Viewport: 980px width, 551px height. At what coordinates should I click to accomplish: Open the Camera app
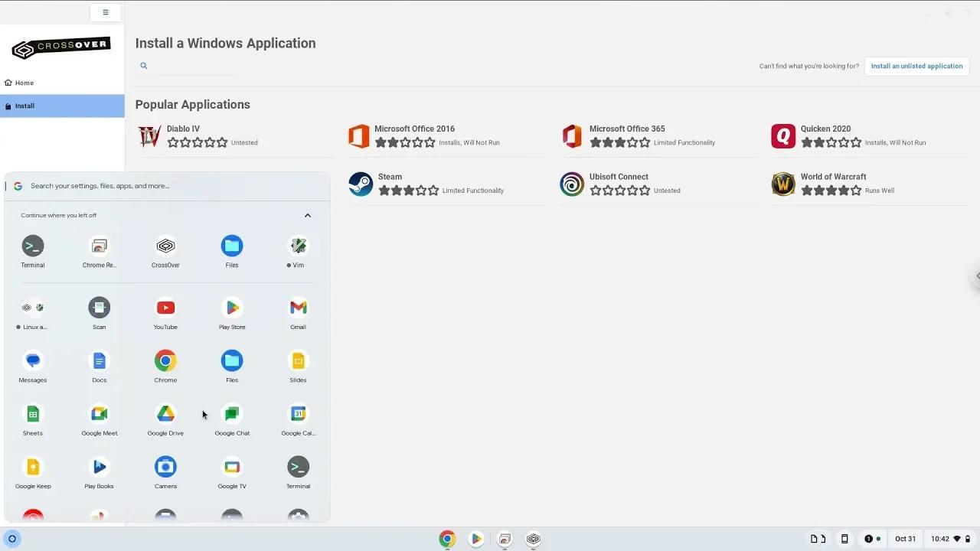coord(165,466)
